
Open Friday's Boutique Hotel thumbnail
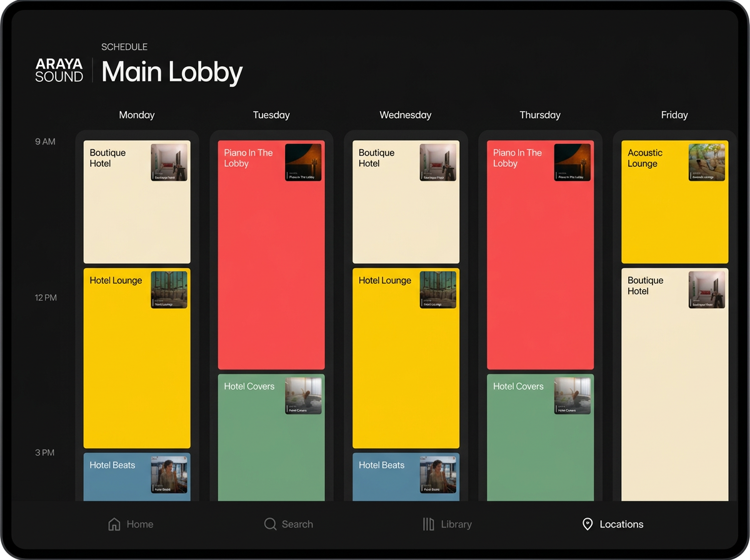707,290
